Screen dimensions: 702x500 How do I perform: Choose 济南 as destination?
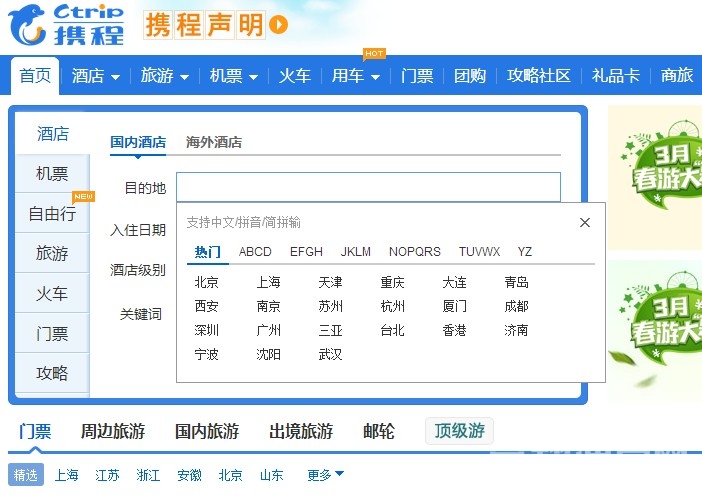click(x=516, y=330)
